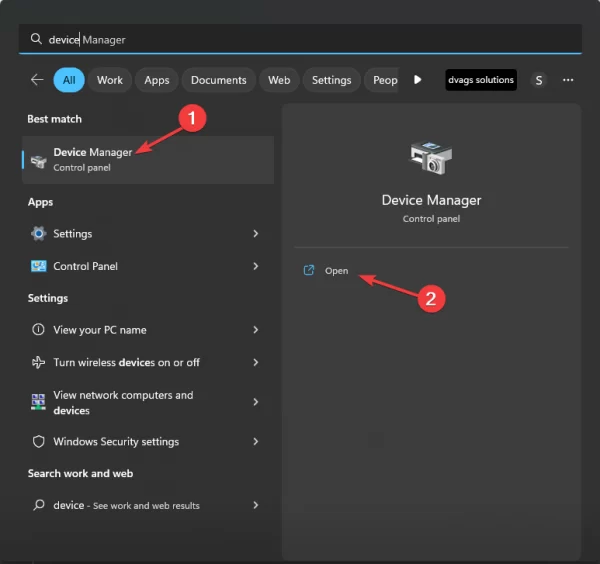Expand the View network computers chevron

tap(256, 402)
